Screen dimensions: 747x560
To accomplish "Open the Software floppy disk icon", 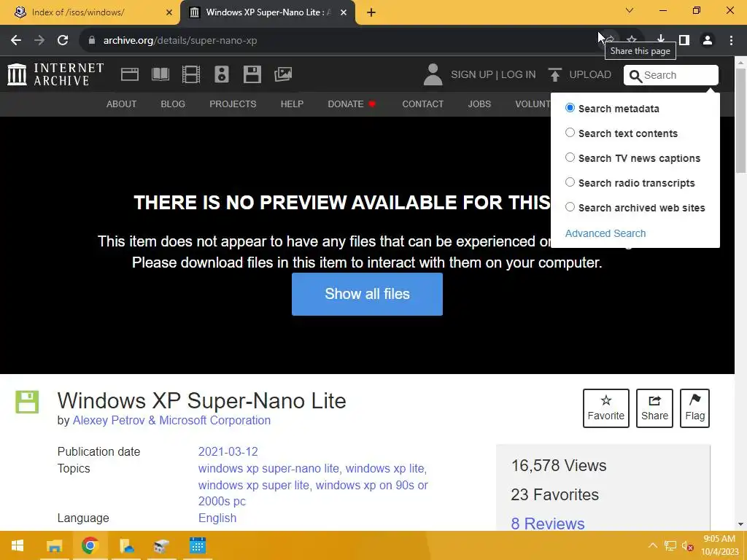I will point(252,74).
